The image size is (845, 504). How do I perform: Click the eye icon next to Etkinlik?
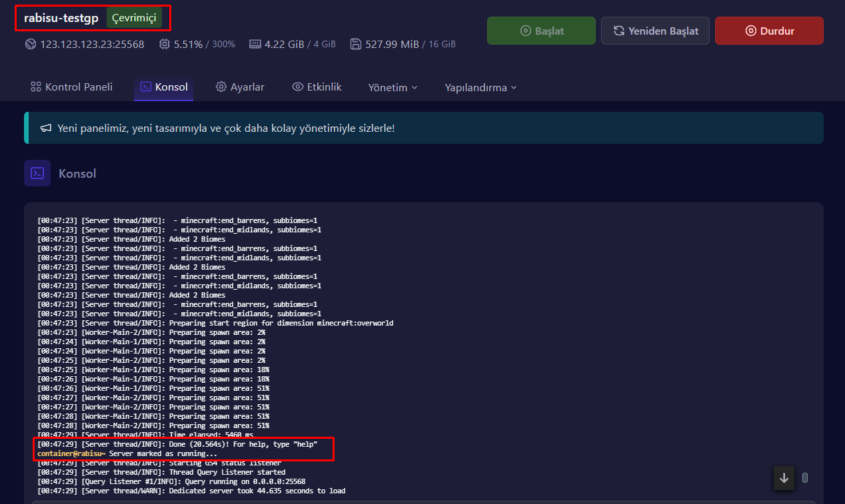click(298, 87)
